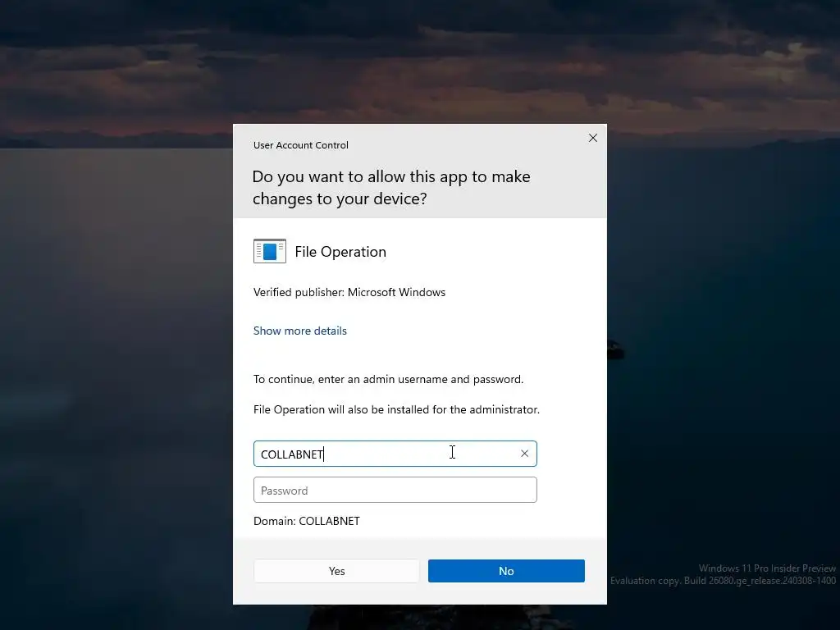The height and width of the screenshot is (630, 840).
Task: Focus the Password input field
Action: [395, 491]
